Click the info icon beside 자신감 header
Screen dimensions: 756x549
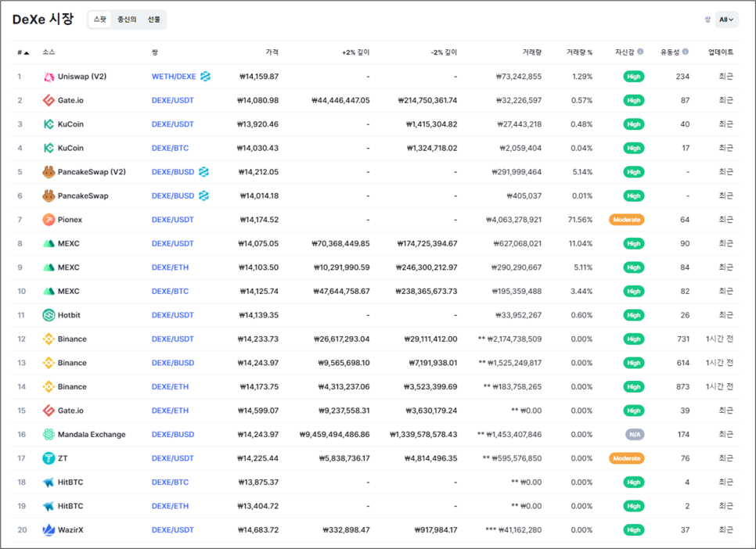[640, 52]
